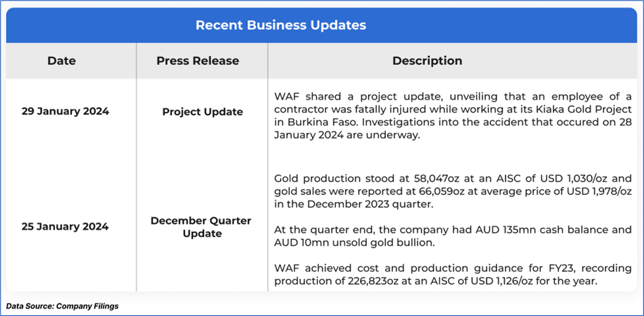This screenshot has width=644, height=316.
Task: Click the "Recent Business Updates" table title
Action: [x=281, y=25]
